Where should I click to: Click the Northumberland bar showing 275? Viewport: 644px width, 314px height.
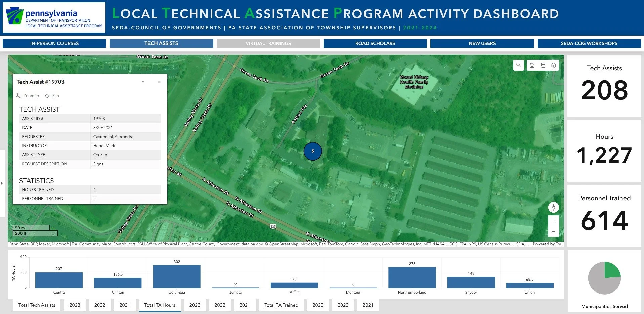(412, 277)
